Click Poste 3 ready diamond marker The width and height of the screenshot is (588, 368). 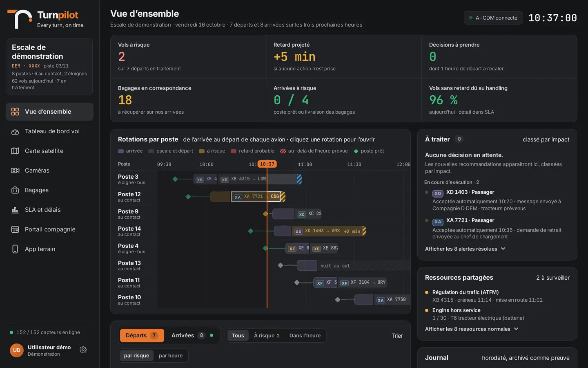pos(175,179)
